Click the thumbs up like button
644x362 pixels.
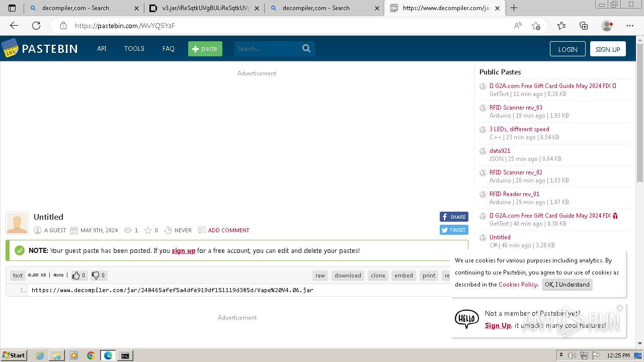tap(78, 275)
